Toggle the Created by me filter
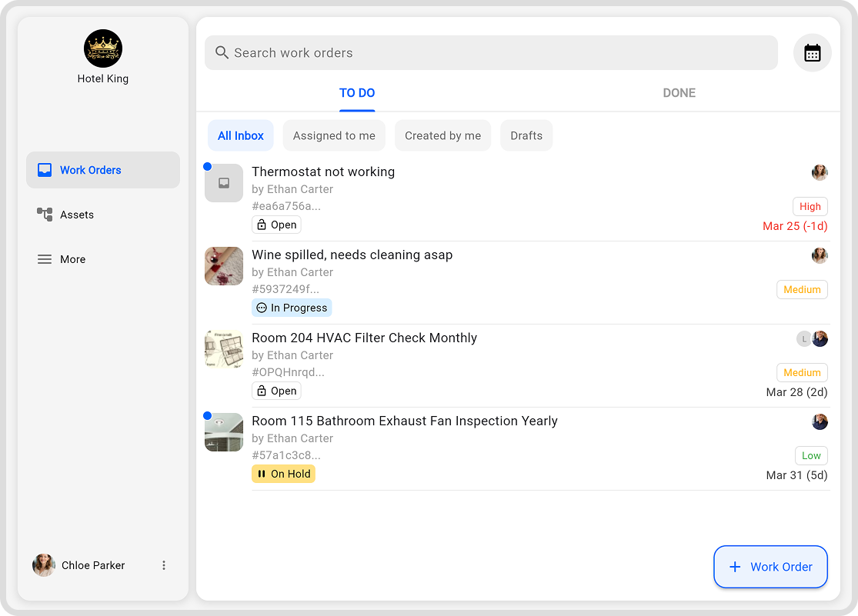This screenshot has width=858, height=616. (442, 135)
